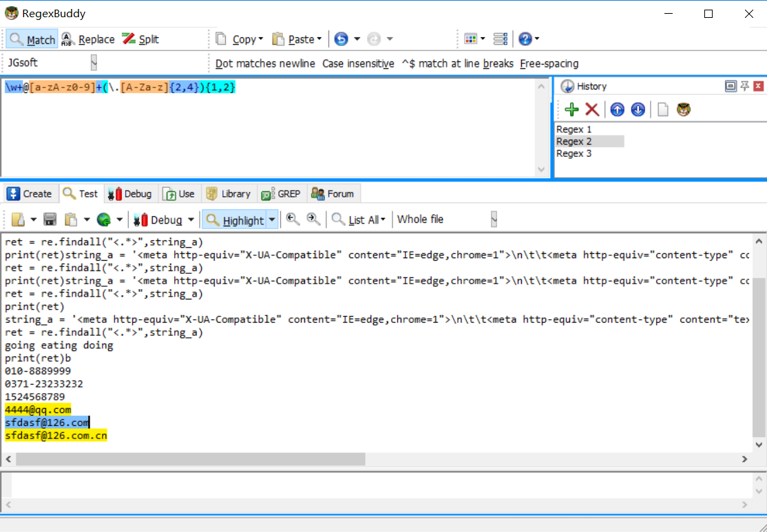Image resolution: width=767 pixels, height=532 pixels.
Task: Select Regex 3 in History list
Action: [574, 153]
